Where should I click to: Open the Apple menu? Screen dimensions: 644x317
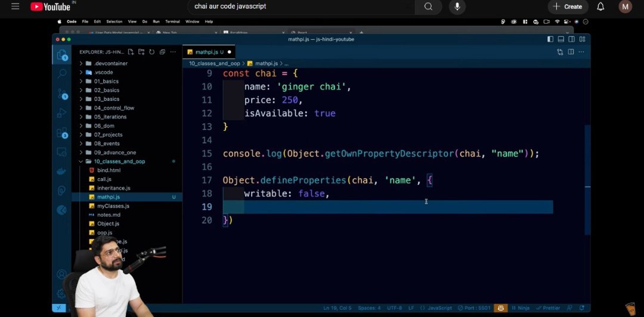(59, 21)
